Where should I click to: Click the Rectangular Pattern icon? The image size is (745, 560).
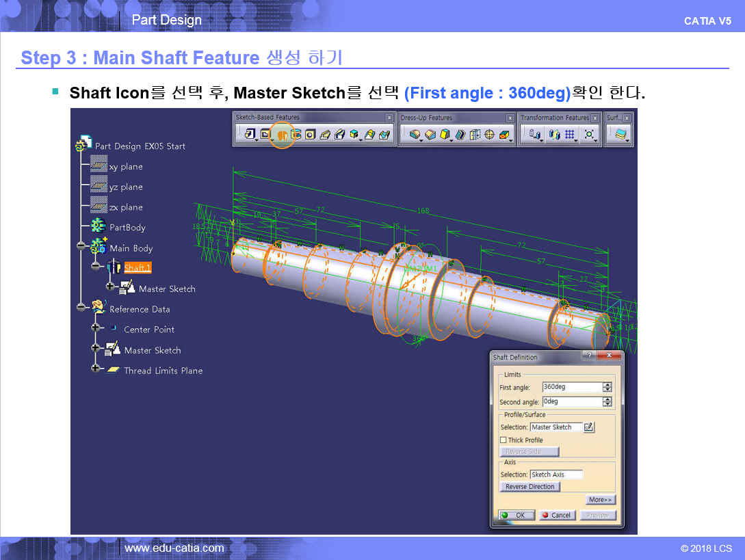569,135
